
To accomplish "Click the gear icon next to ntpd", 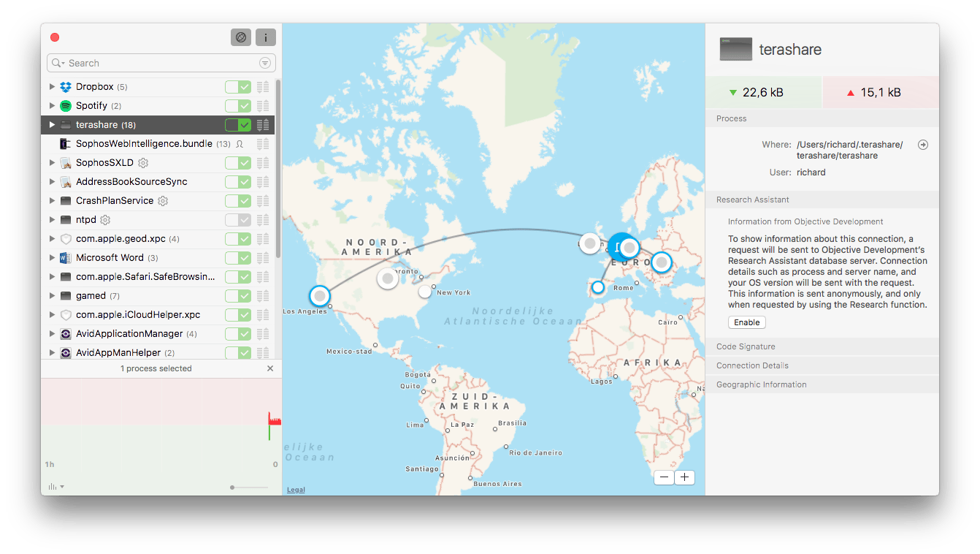I will click(105, 220).
